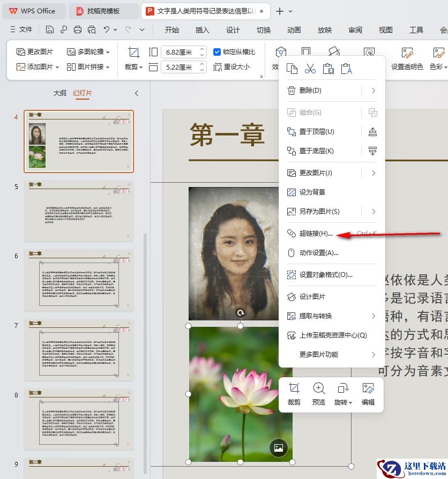Open the Insert ribbon tab
This screenshot has width=448, height=479.
pos(203,30)
